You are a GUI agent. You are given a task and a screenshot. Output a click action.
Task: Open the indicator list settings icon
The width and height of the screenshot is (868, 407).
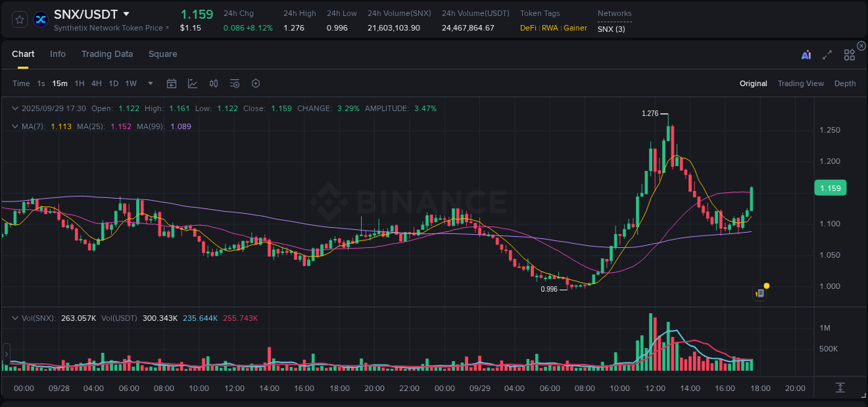click(x=234, y=83)
